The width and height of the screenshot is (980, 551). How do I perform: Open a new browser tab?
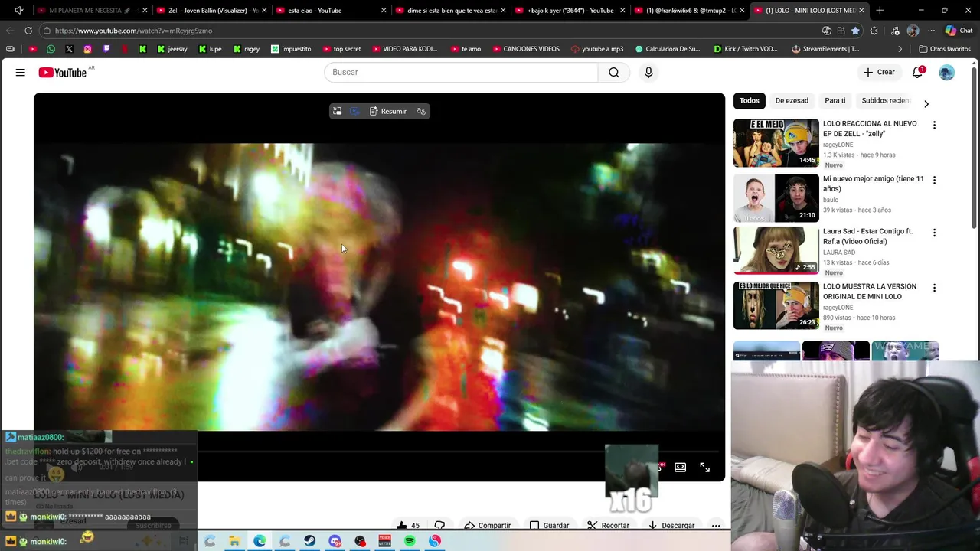pyautogui.click(x=880, y=11)
